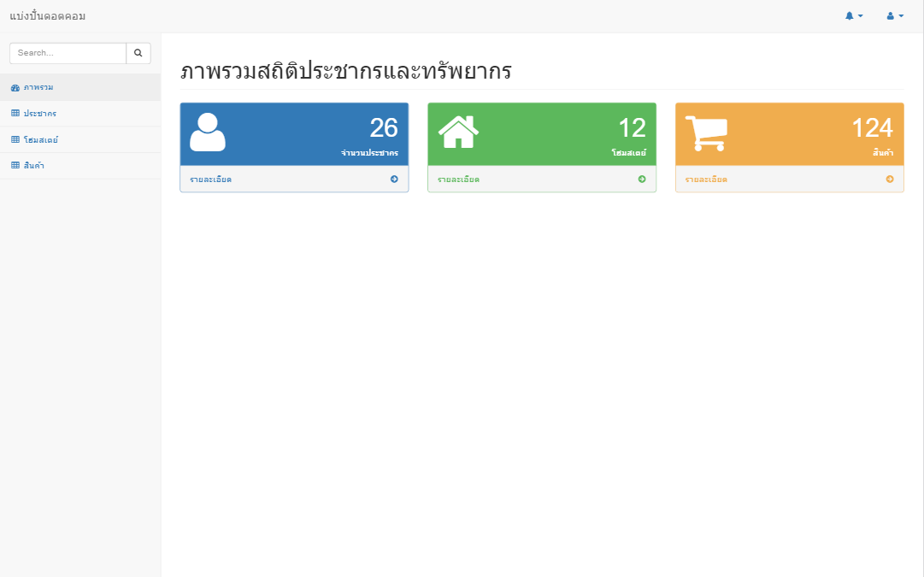
Task: Click the arrow icon in green card footer
Action: pyautogui.click(x=642, y=180)
